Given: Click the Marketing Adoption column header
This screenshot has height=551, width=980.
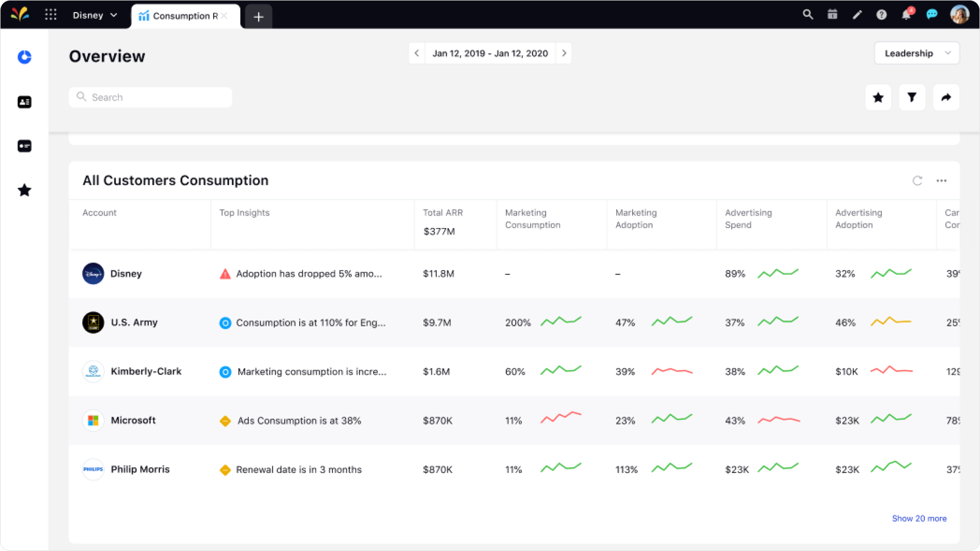Looking at the screenshot, I should [636, 219].
